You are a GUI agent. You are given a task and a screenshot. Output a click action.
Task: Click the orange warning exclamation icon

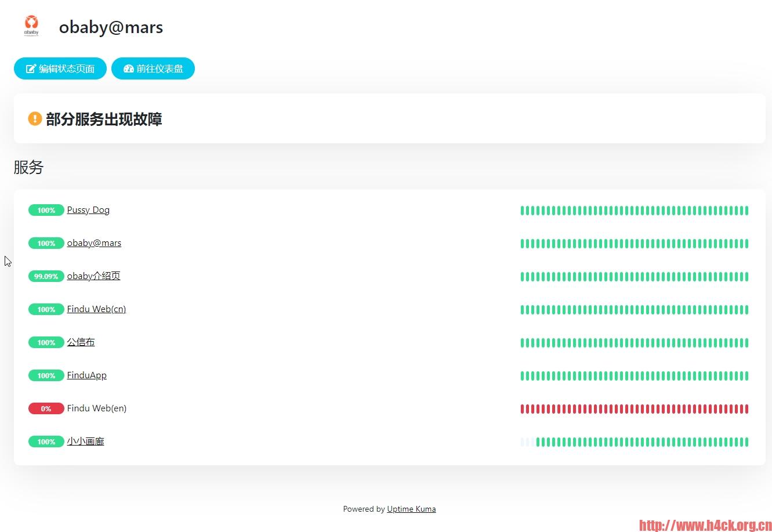pos(35,118)
